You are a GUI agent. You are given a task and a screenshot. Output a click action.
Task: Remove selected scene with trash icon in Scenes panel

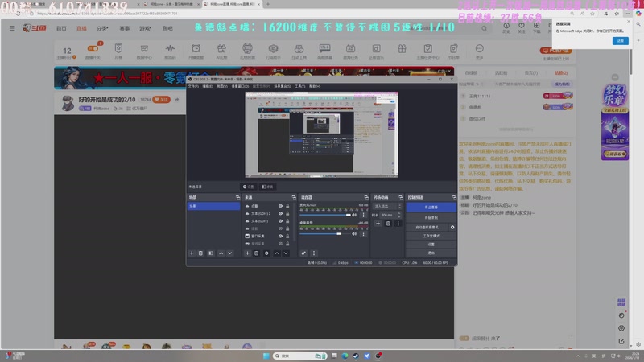point(200,253)
